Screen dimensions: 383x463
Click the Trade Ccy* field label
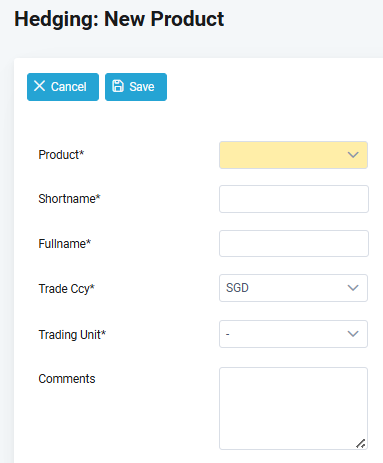coord(67,289)
